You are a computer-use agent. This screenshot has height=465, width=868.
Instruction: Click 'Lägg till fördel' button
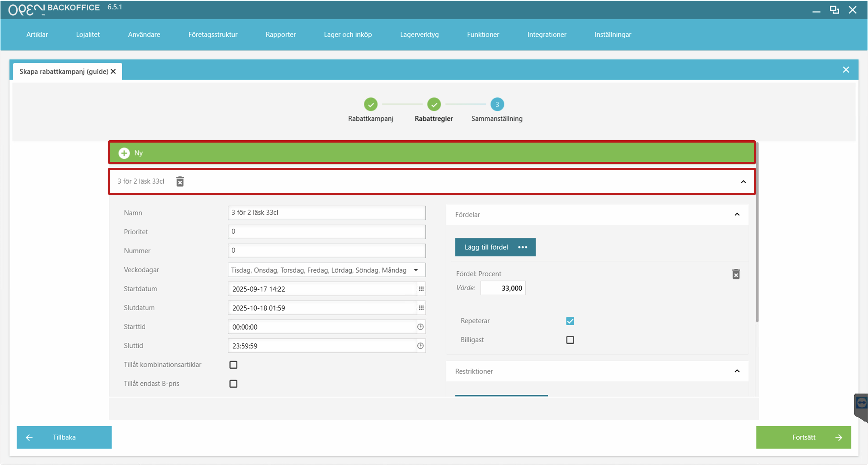coord(495,248)
